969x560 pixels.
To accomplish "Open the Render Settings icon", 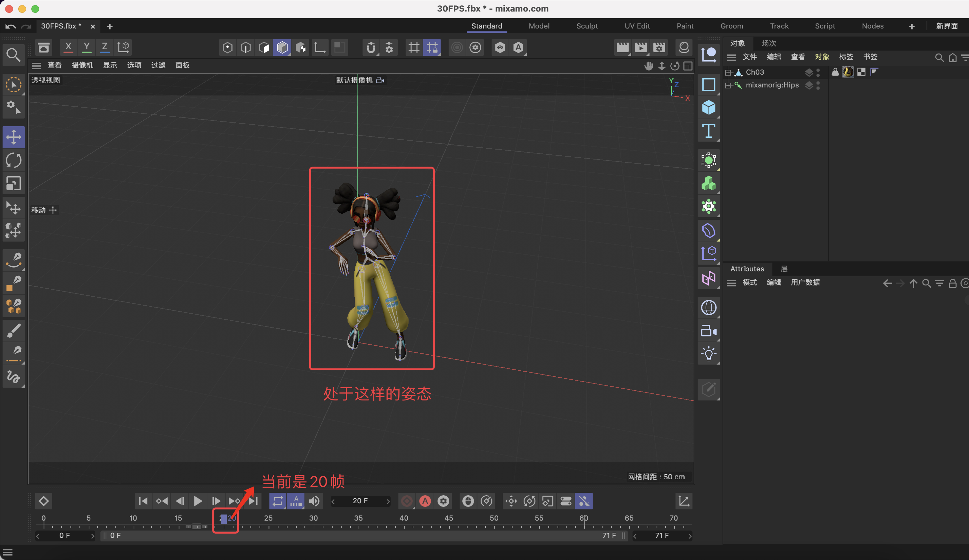I will tap(659, 48).
